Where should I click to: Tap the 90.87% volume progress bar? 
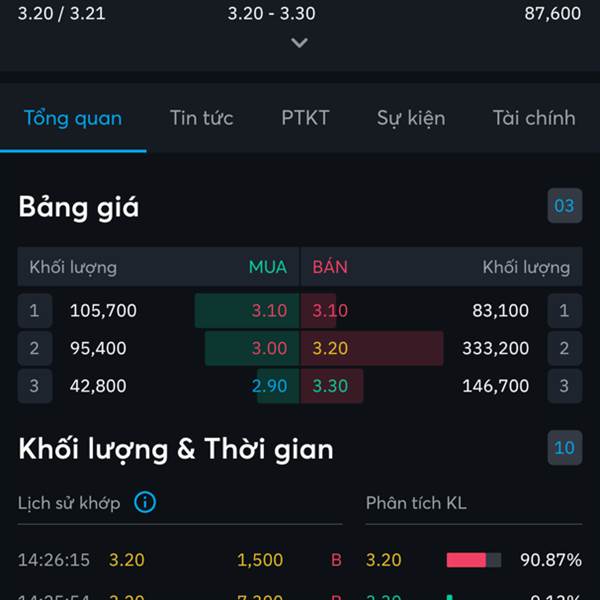point(474,560)
